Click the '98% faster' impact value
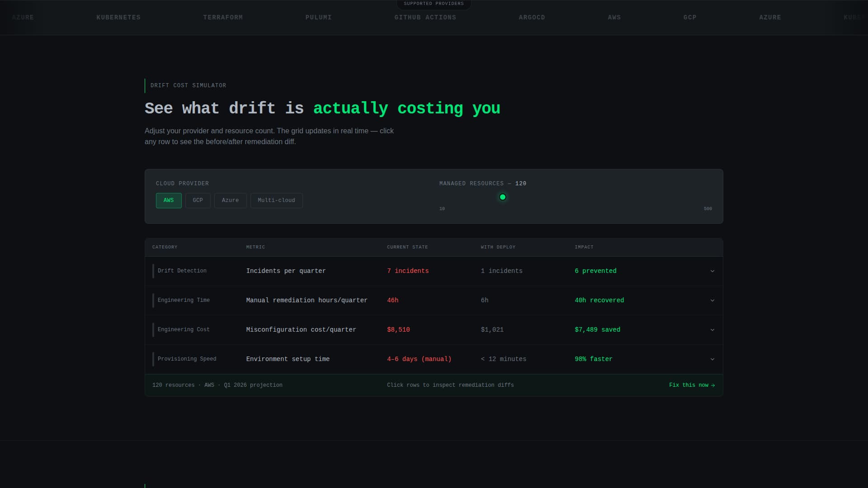Screen dimensions: 868x488 point(593,359)
